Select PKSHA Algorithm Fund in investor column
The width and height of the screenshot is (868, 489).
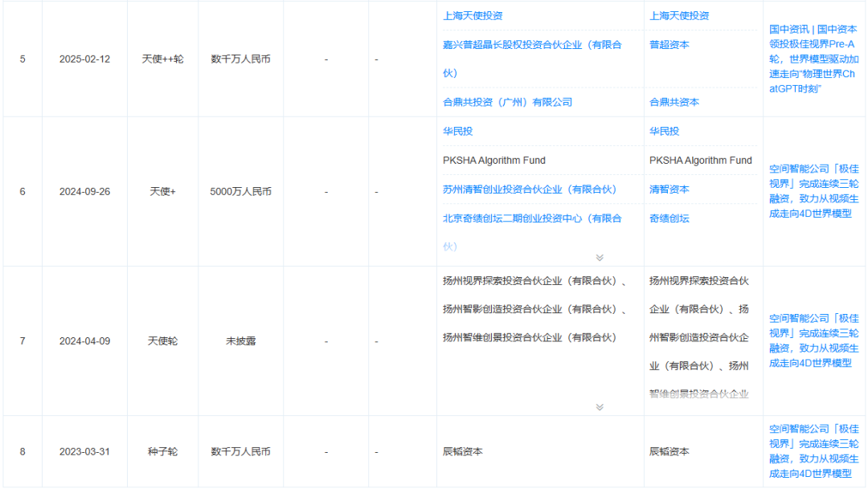493,161
